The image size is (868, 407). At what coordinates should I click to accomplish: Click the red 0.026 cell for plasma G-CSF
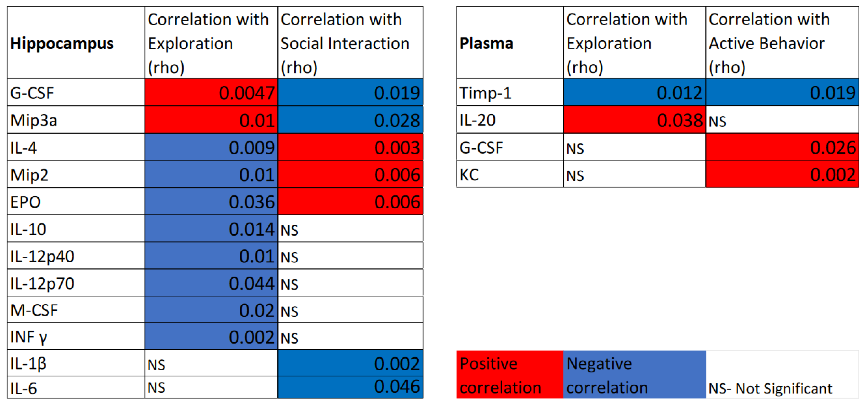(x=781, y=147)
